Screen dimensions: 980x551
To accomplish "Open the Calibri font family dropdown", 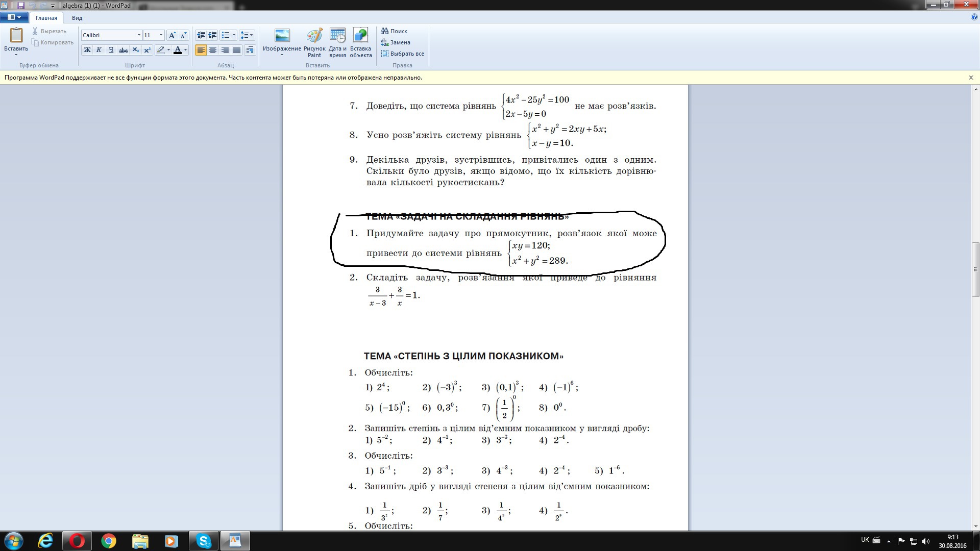I will click(x=138, y=35).
